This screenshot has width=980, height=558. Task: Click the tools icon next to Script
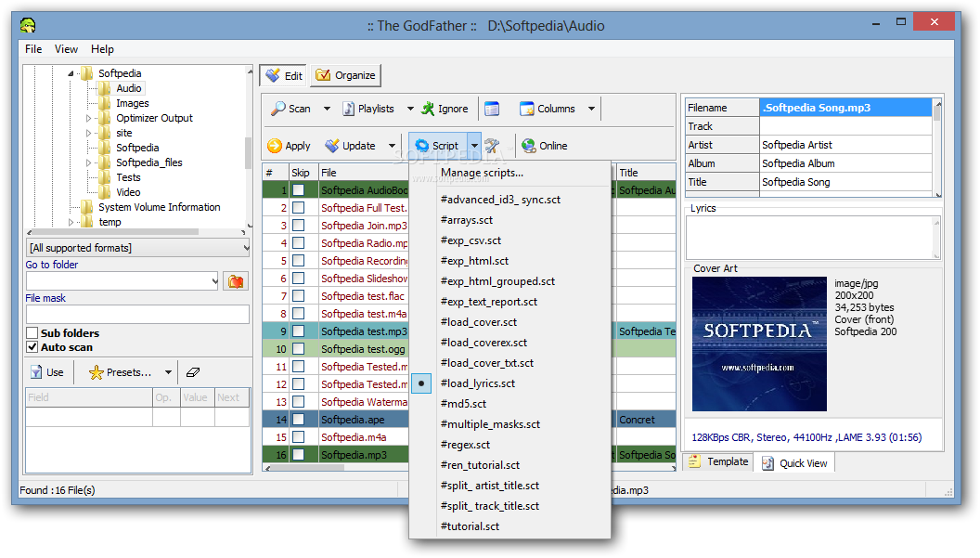492,146
